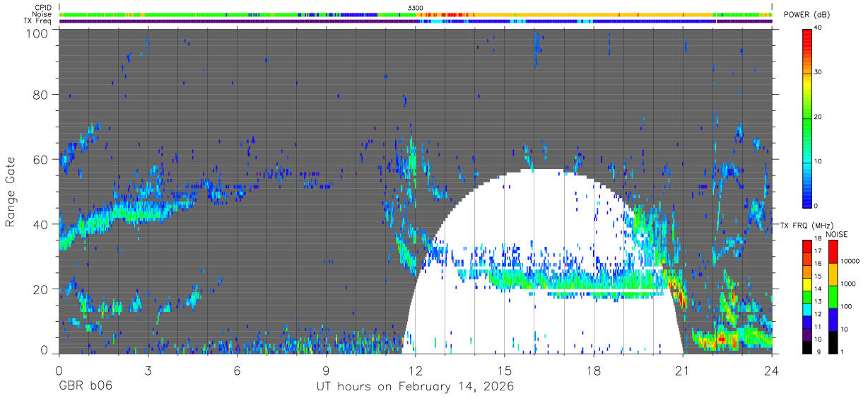Click the 'Range Gate' axis label

click(x=11, y=192)
